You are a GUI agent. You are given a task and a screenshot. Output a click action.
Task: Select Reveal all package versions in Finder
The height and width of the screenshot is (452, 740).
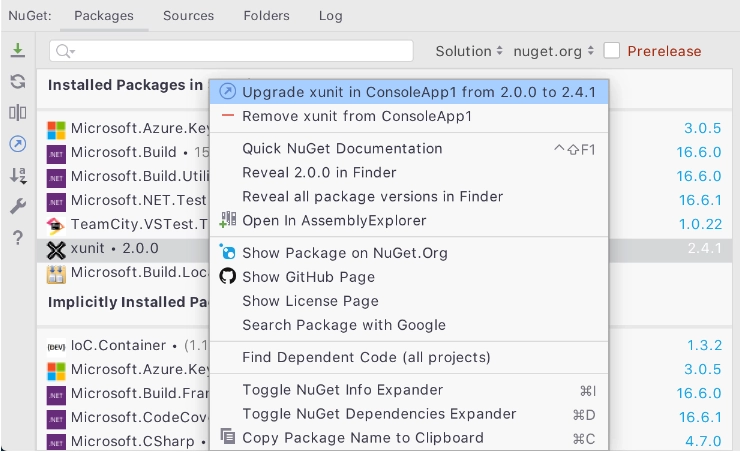409,197
